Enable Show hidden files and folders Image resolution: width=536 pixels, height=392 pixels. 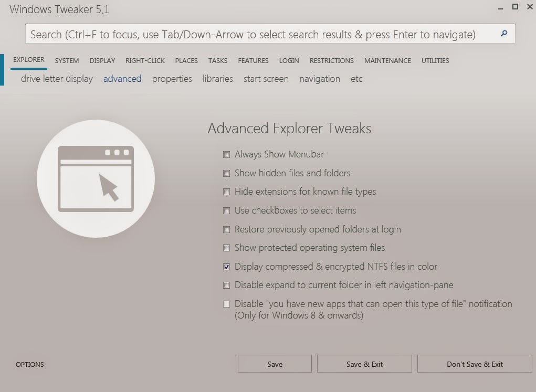pos(226,173)
